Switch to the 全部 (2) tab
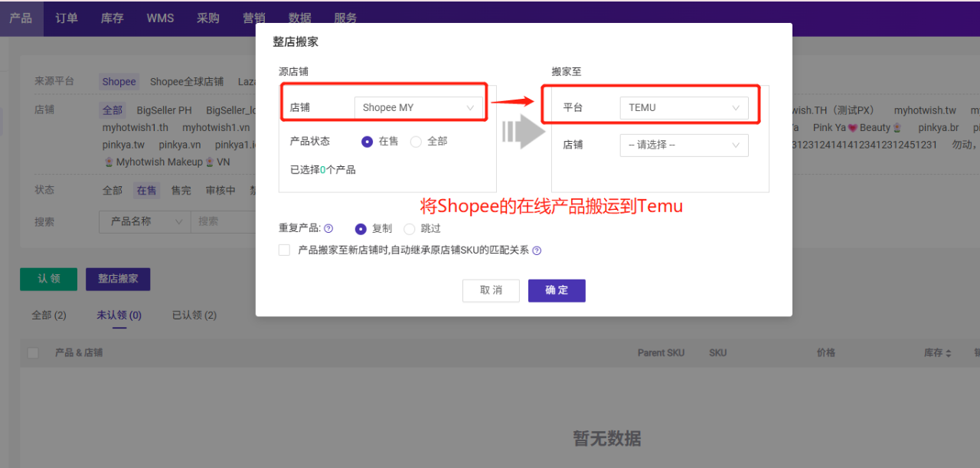This screenshot has width=980, height=468. (x=49, y=315)
